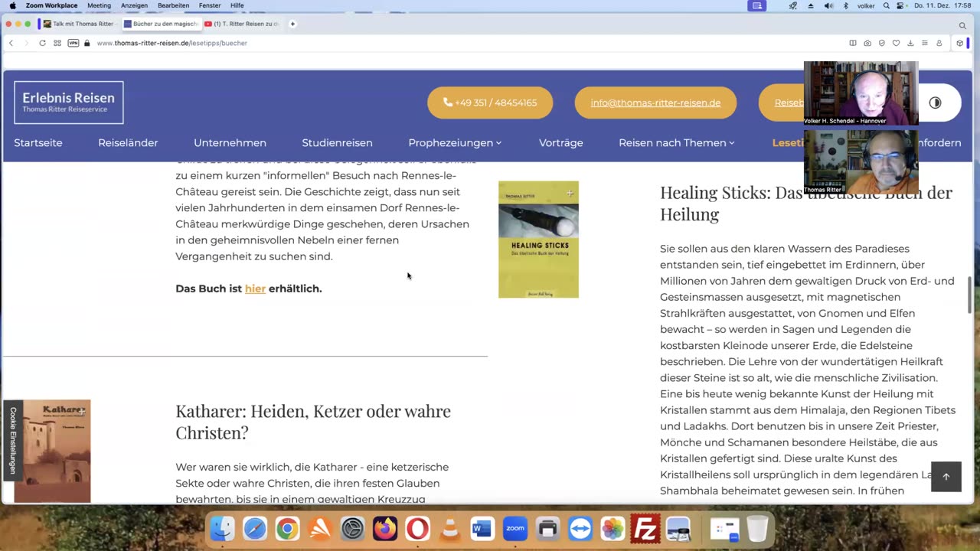Open Bluetooth menu bar icon
Screen dimensions: 980x551
pos(846,5)
